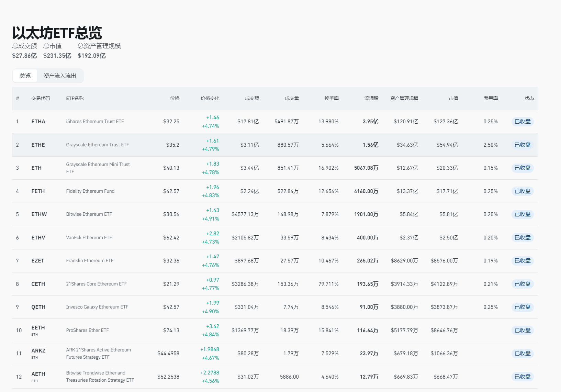This screenshot has width=561, height=392.
Task: Click ETHA volume value $17.81亿
Action: tap(248, 122)
